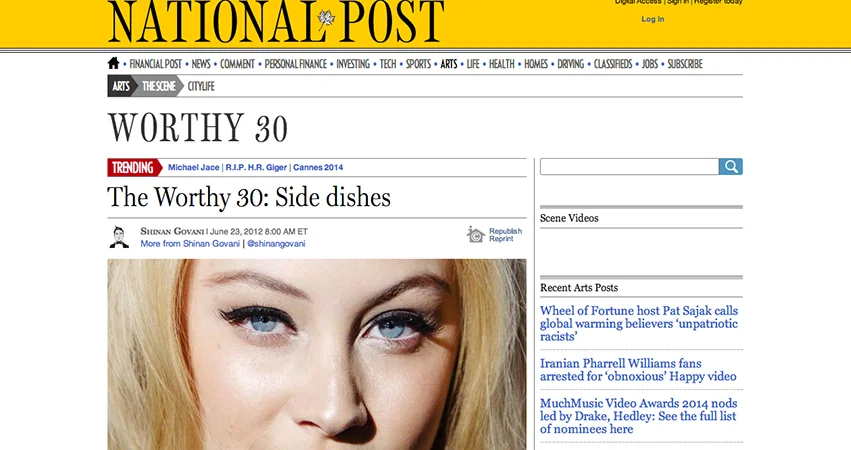Click the Scene Videos heading
Image resolution: width=851 pixels, height=450 pixels.
click(569, 218)
